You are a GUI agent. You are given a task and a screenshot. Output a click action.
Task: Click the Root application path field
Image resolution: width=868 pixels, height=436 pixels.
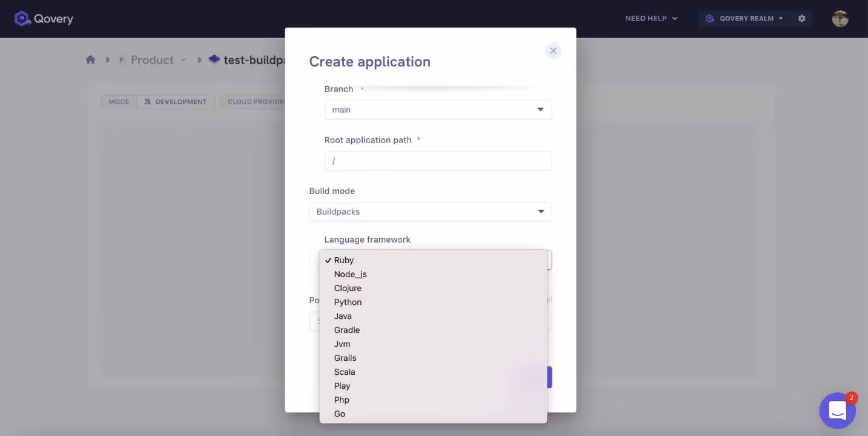point(438,161)
